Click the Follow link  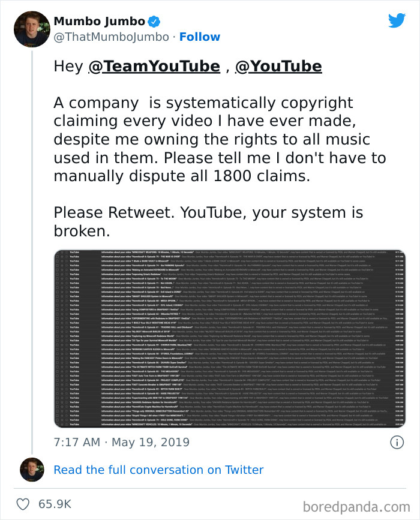[x=200, y=37]
